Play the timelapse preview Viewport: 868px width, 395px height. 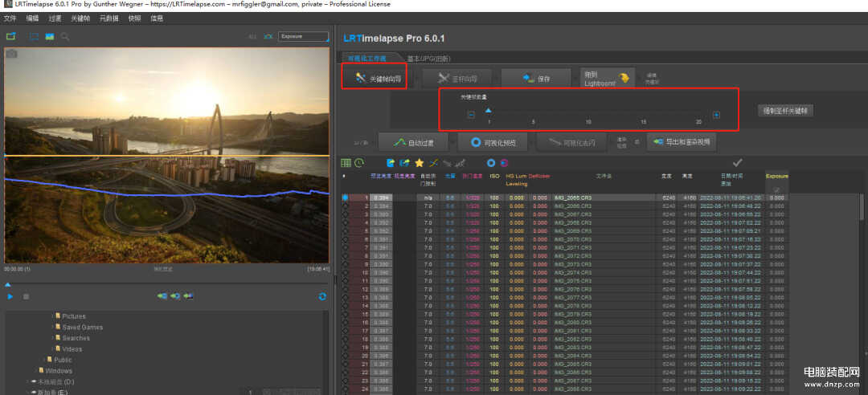[x=10, y=296]
